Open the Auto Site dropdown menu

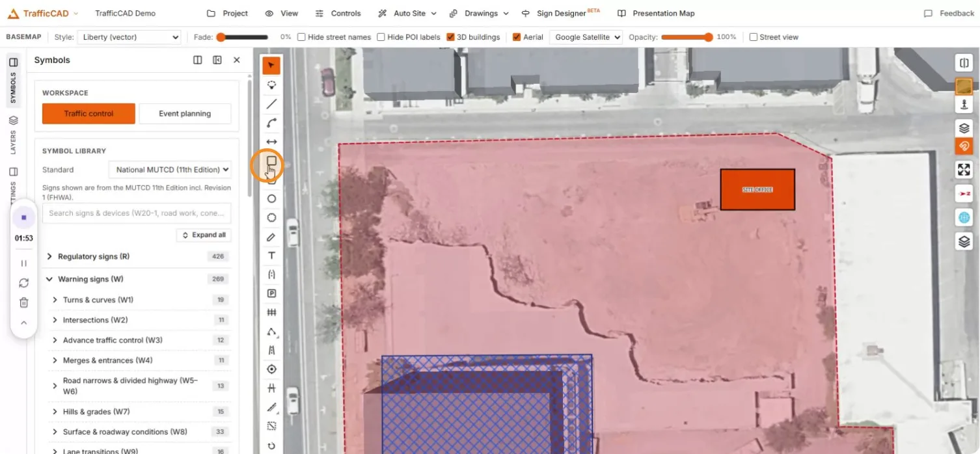pos(407,13)
